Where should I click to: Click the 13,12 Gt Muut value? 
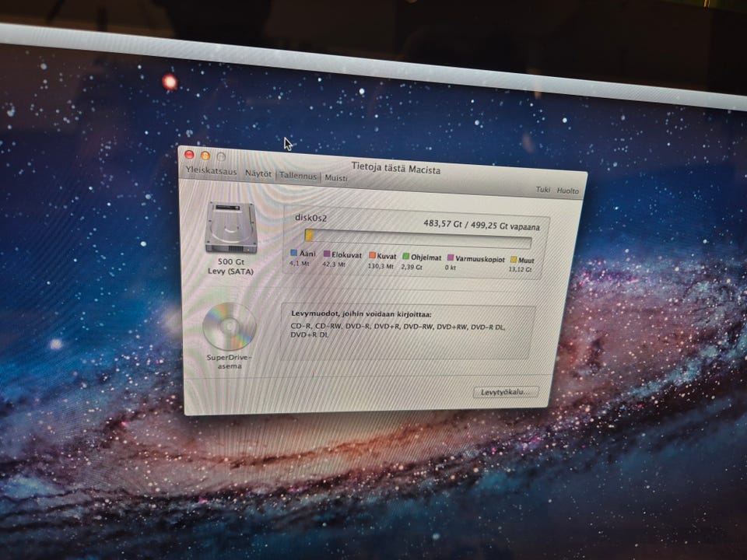(x=521, y=269)
